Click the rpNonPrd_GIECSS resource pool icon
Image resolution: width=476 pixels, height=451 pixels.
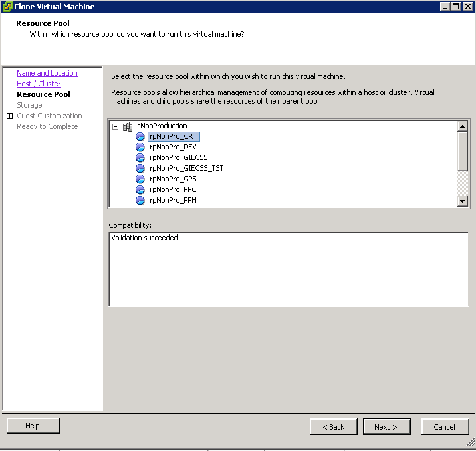tap(140, 157)
